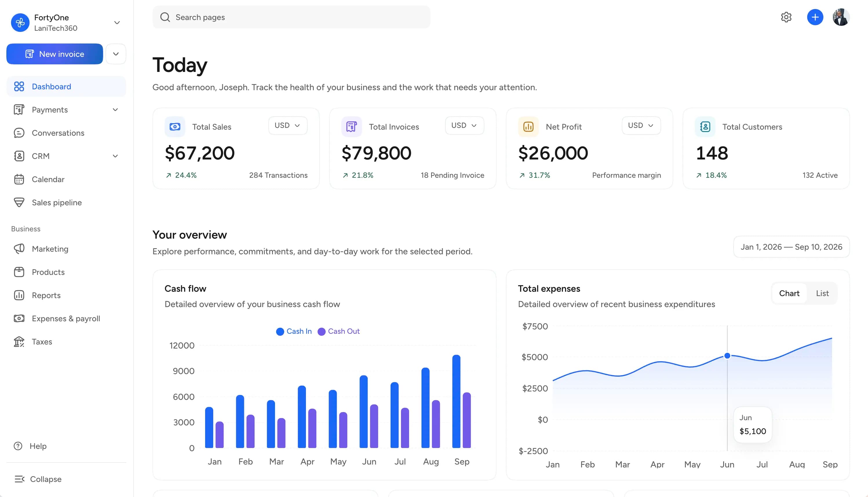This screenshot has height=497, width=868.
Task: Click the Dashboard grid icon
Action: pyautogui.click(x=19, y=86)
